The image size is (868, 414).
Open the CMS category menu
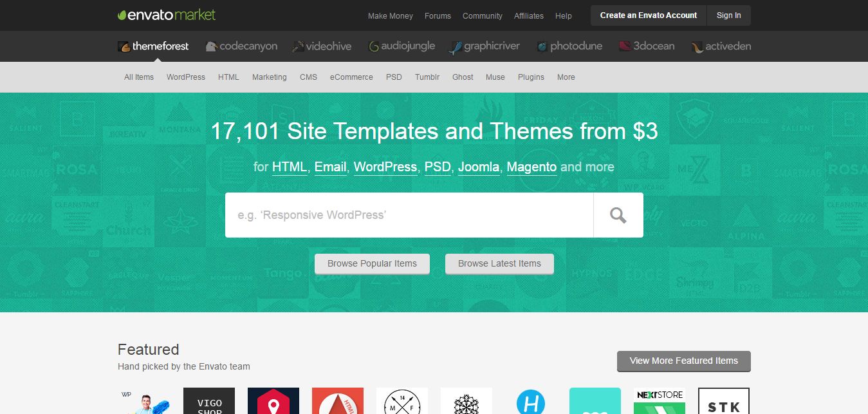coord(308,77)
